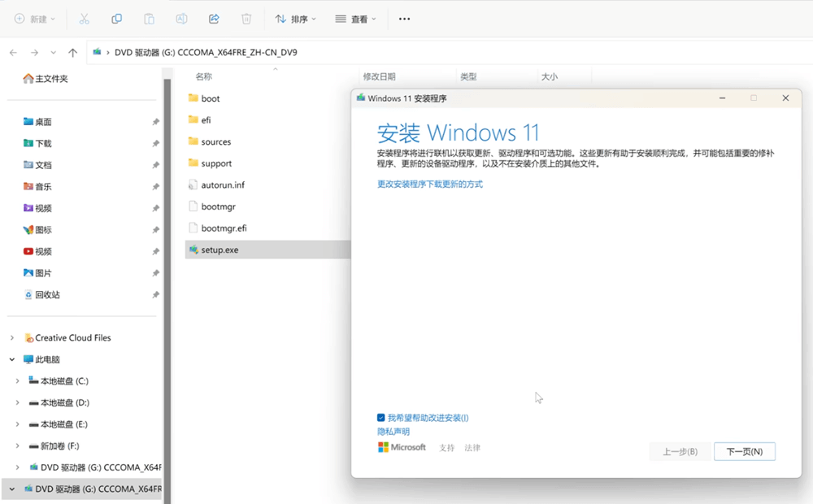
Task: Open the three-dot See more menu
Action: (x=404, y=19)
